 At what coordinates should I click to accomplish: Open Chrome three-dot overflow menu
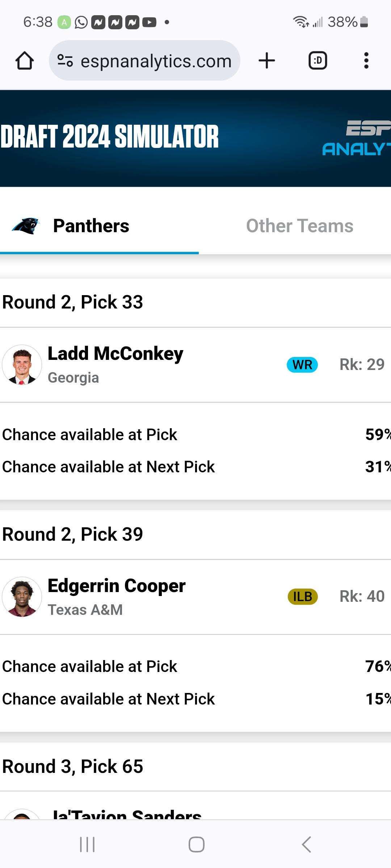pyautogui.click(x=366, y=60)
